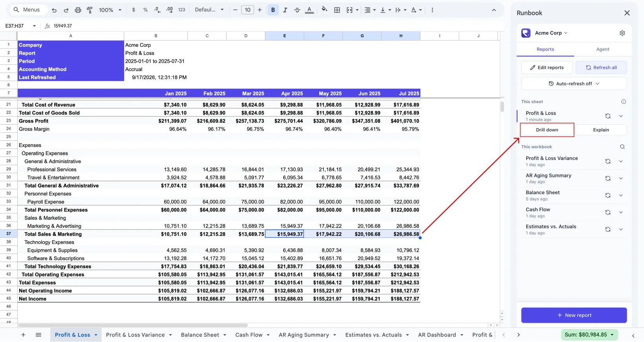Click the name box showing E37:H37

click(x=20, y=26)
